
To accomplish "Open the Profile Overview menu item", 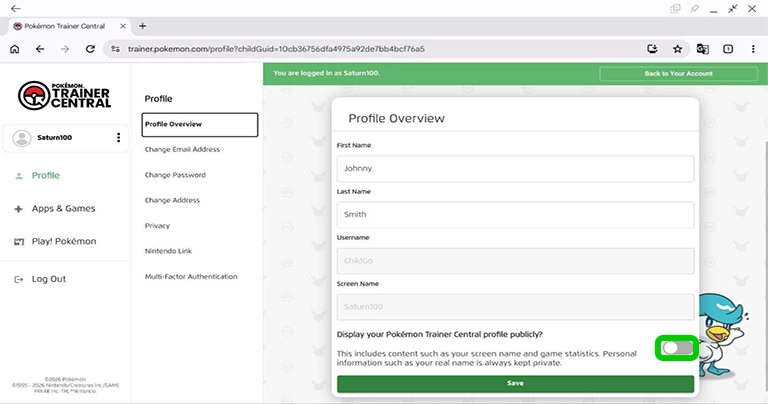I will 199,124.
